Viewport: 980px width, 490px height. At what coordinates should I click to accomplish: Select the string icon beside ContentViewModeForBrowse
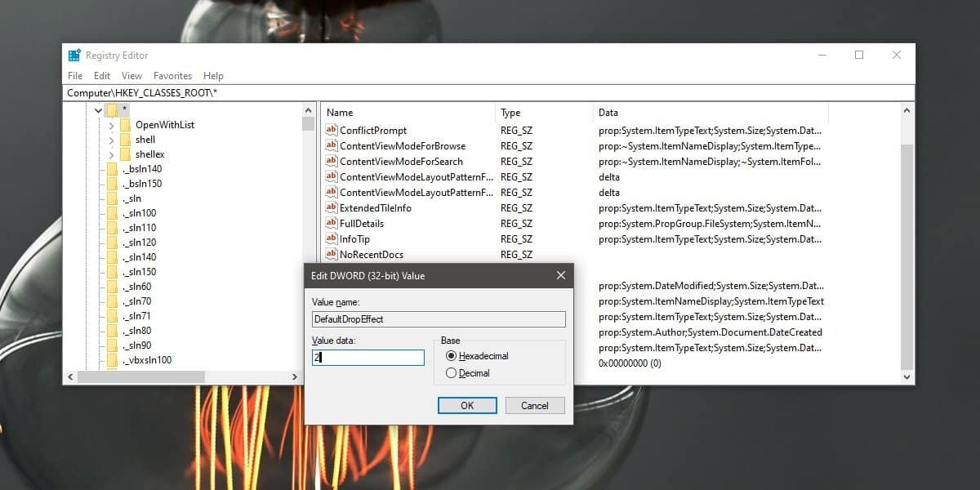332,145
